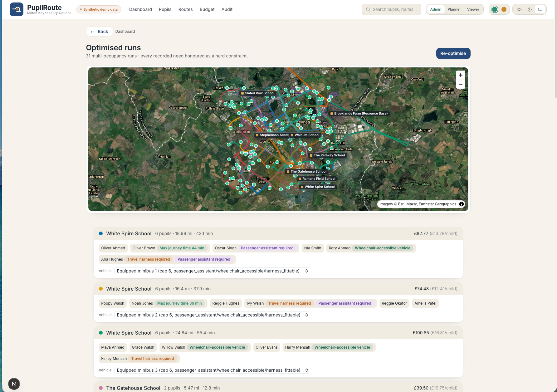
Task: Click the Back button
Action: 99,32
